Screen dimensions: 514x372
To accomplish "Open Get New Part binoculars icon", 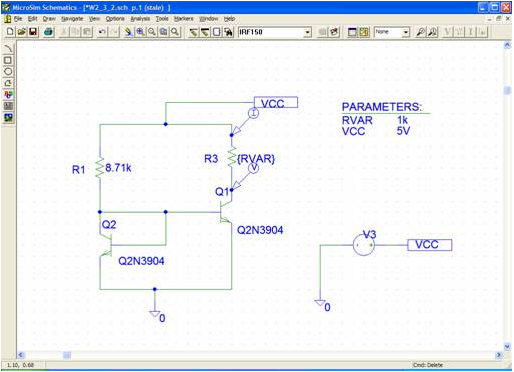I will click(x=228, y=32).
